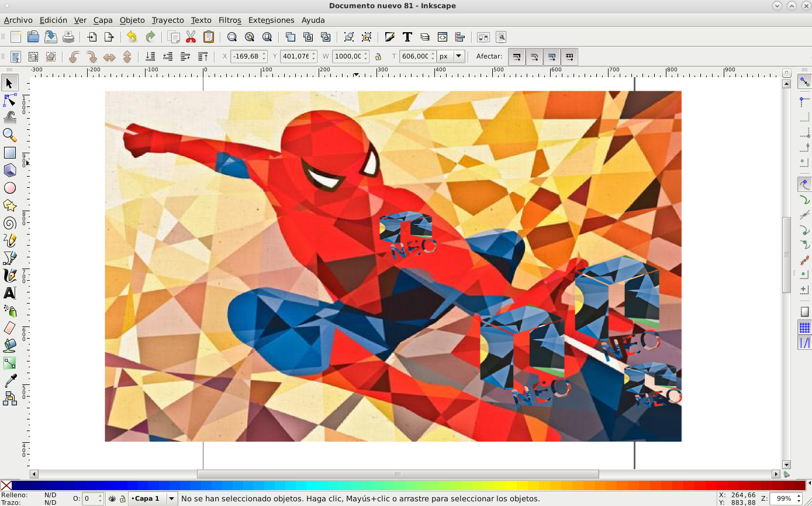
Task: Expand the Capa 1 layer dropdown
Action: [x=172, y=499]
